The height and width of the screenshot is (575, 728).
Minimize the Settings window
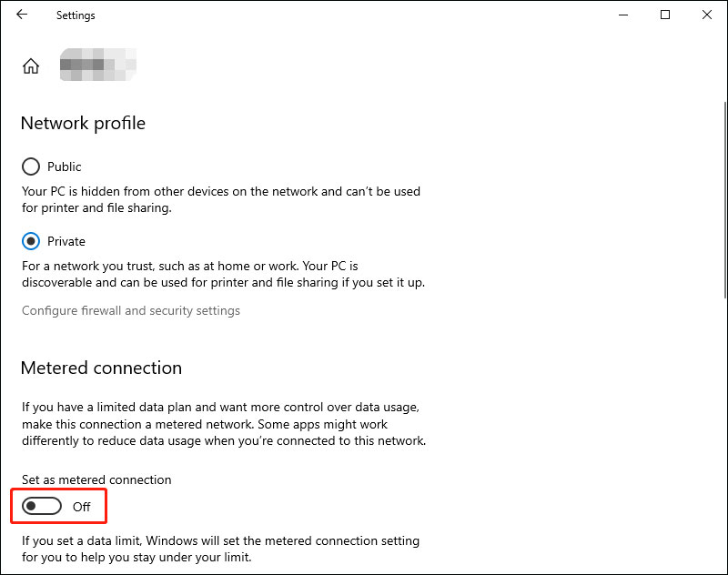point(622,15)
